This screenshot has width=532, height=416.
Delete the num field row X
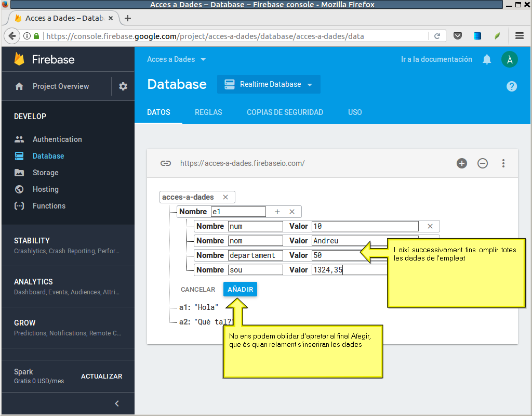point(430,226)
